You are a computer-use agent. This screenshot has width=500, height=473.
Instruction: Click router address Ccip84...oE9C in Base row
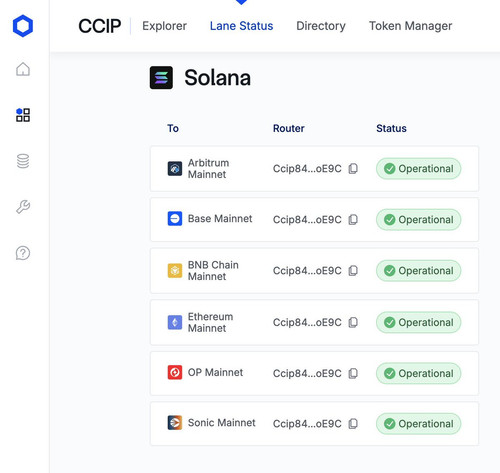tap(307, 220)
